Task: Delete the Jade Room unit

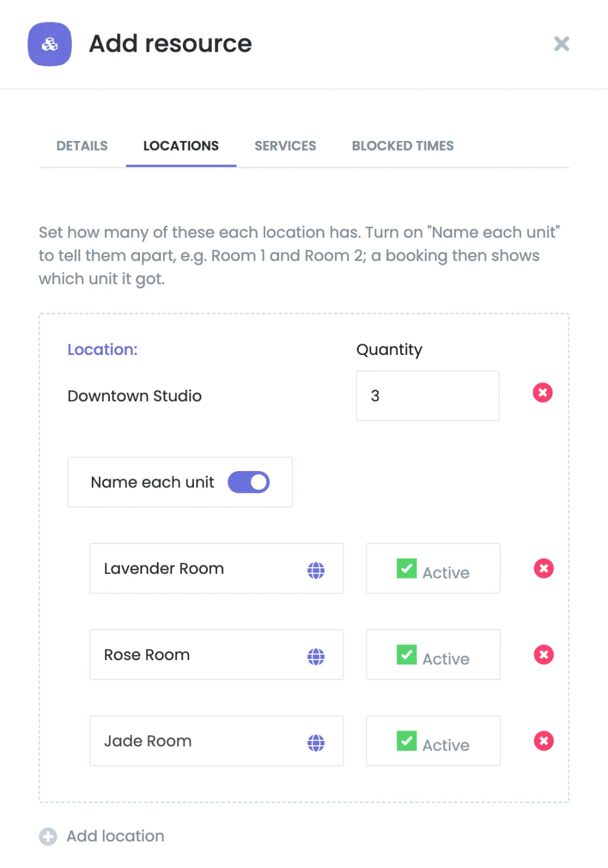Action: click(544, 741)
